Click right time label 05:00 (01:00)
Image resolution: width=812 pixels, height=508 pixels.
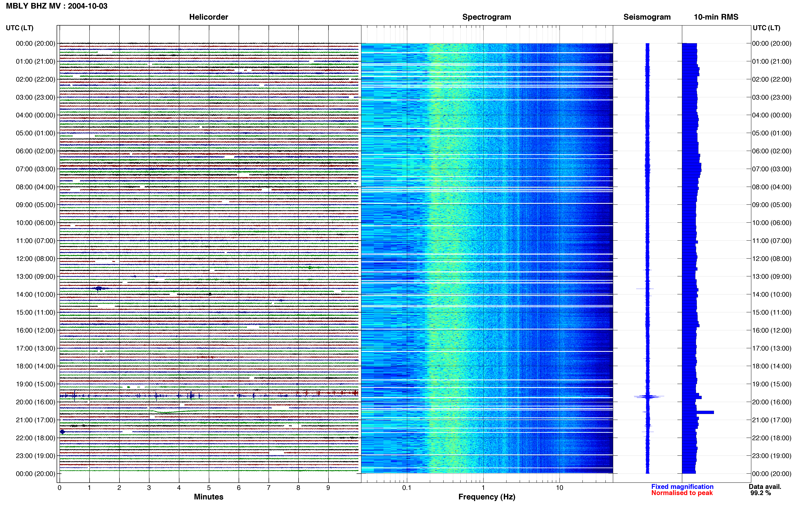(772, 133)
